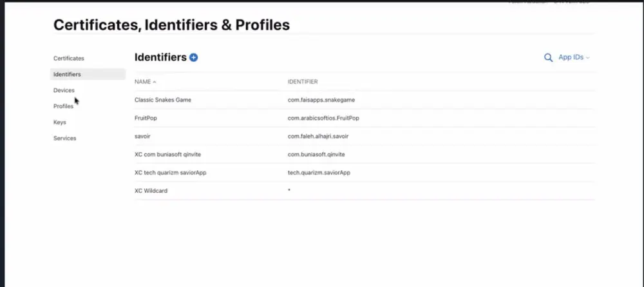Open Certificates in the sidebar
Viewport: 644px width, 287px height.
(69, 59)
